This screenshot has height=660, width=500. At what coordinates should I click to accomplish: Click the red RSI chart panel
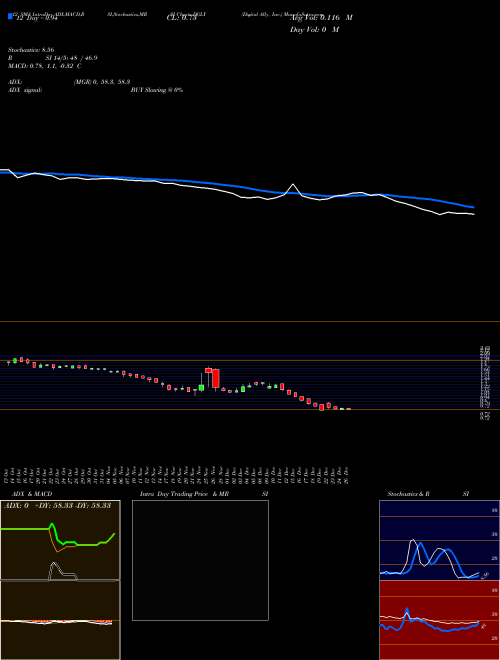tap(439, 620)
